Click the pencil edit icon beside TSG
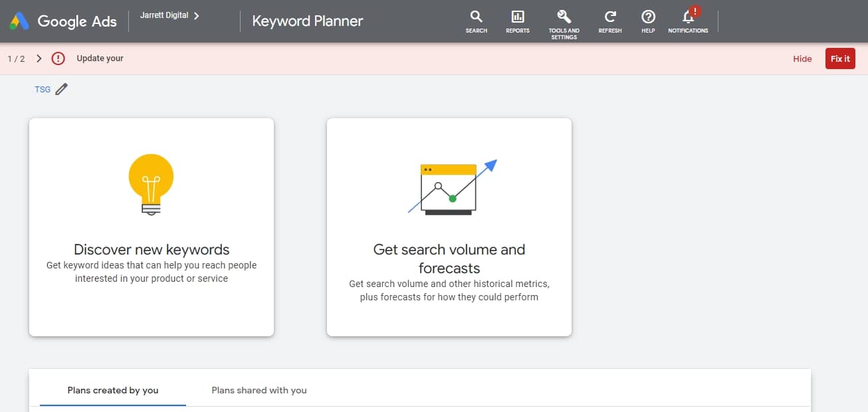This screenshot has height=412, width=868. tap(62, 89)
